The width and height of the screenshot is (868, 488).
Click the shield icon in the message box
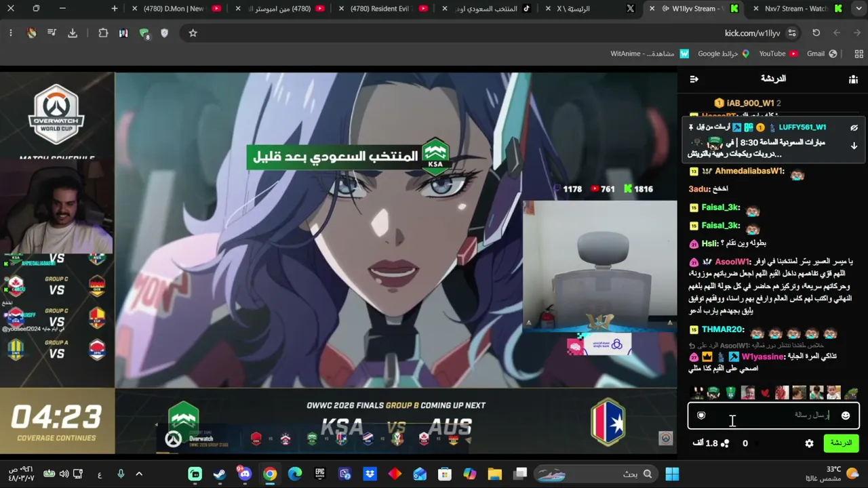pos(701,415)
